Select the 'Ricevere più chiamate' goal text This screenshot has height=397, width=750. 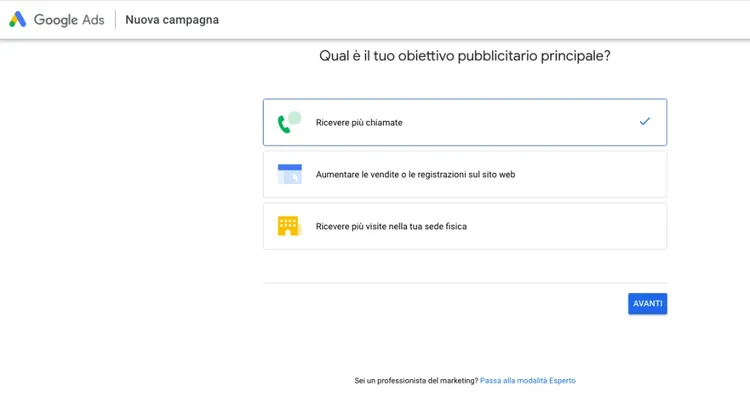point(359,122)
